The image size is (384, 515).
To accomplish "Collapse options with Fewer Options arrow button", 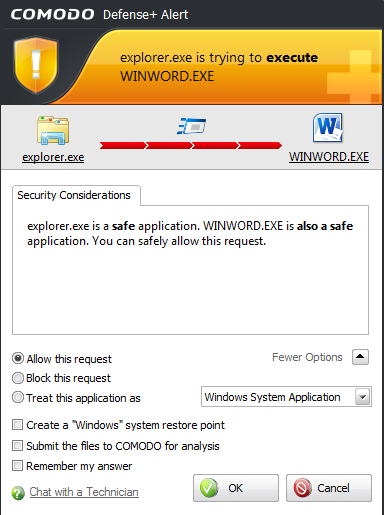I will [x=360, y=357].
